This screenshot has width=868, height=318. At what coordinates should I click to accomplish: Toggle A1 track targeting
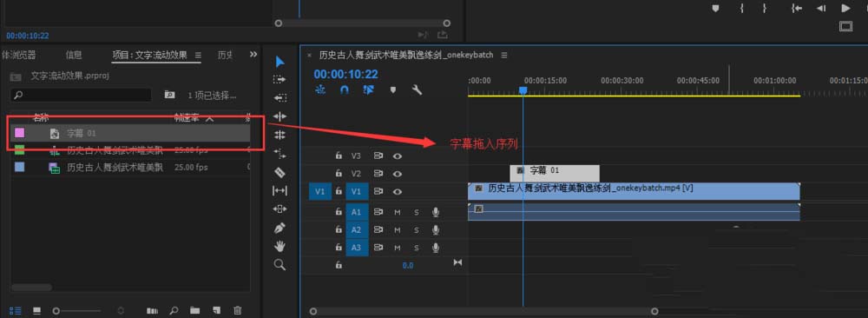tap(357, 212)
